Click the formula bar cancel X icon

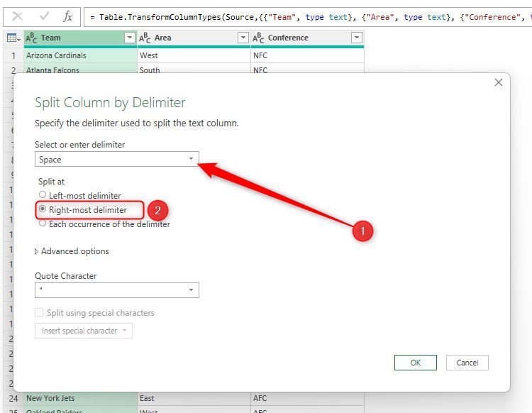(x=18, y=16)
